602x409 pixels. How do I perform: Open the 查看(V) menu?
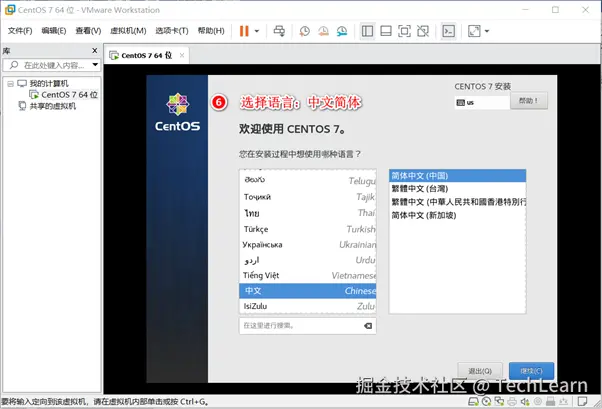(x=88, y=31)
